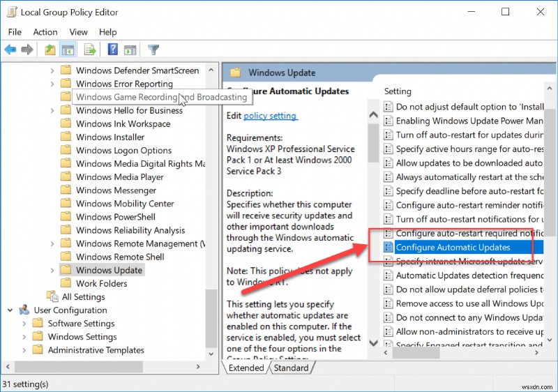Image resolution: width=558 pixels, height=392 pixels.
Task: Click Windows PowerShell folder icon
Action: (x=66, y=216)
